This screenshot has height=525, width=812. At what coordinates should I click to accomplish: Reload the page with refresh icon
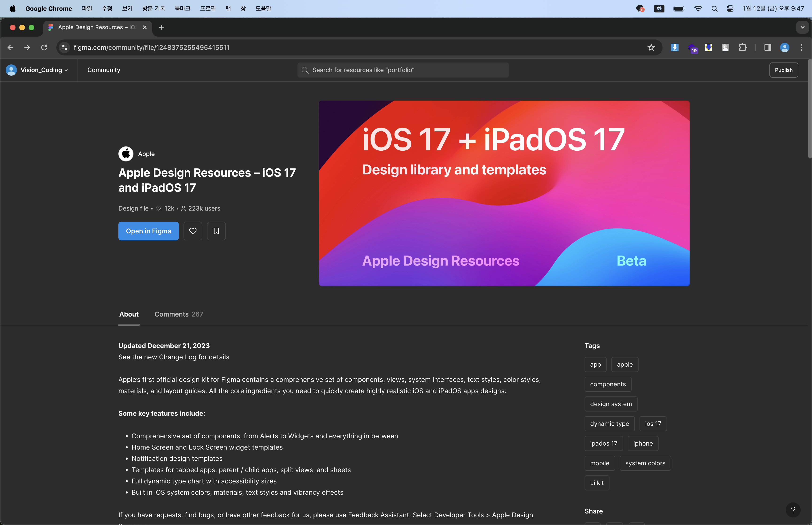tap(44, 47)
